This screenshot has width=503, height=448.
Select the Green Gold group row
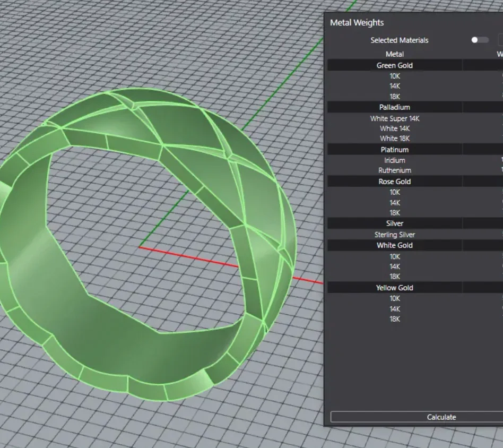click(415, 65)
